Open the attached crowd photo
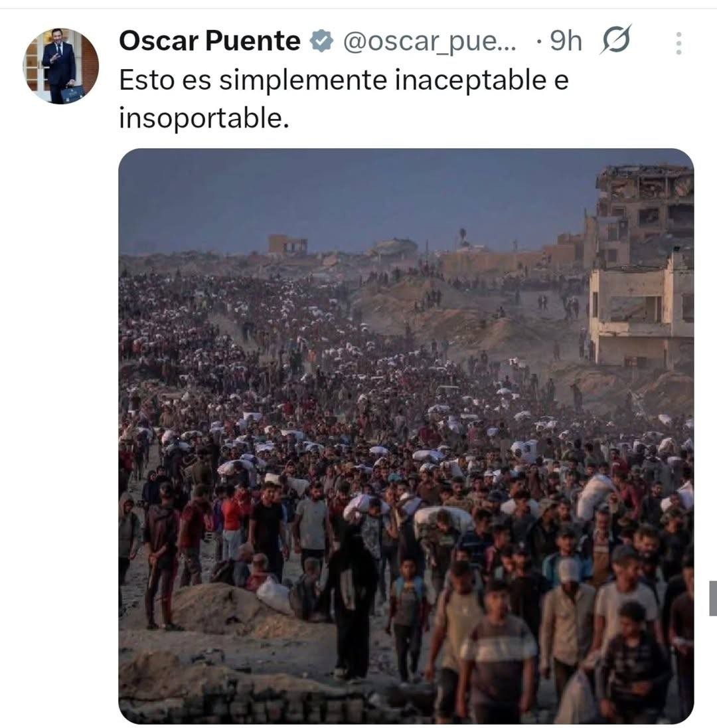717x728 pixels. [406, 435]
